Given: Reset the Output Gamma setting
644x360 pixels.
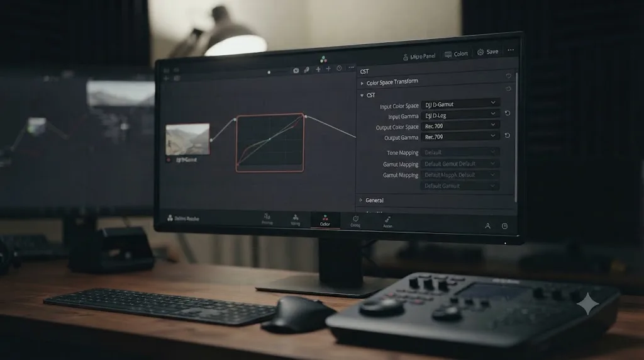Looking at the screenshot, I should tap(508, 135).
